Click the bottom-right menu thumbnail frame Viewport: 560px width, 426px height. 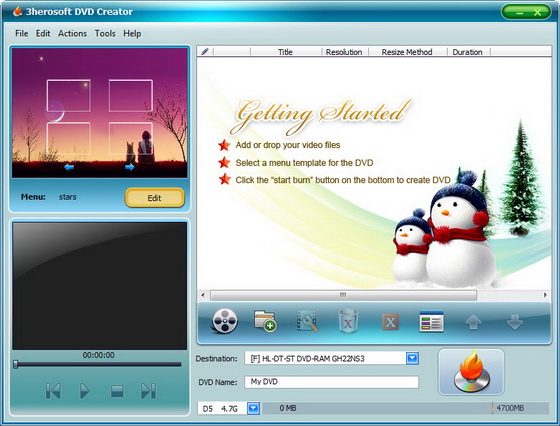click(131, 139)
